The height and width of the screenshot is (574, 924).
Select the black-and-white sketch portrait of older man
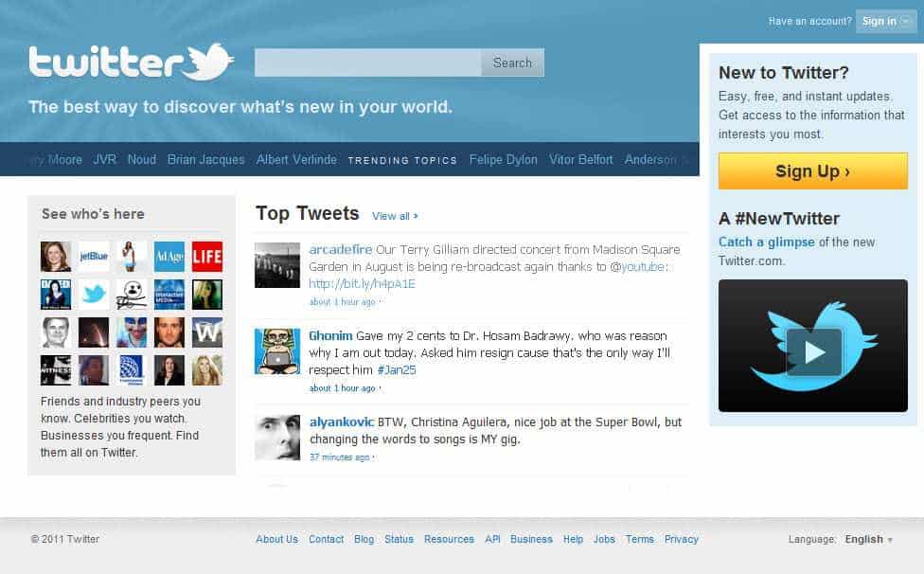(x=56, y=332)
